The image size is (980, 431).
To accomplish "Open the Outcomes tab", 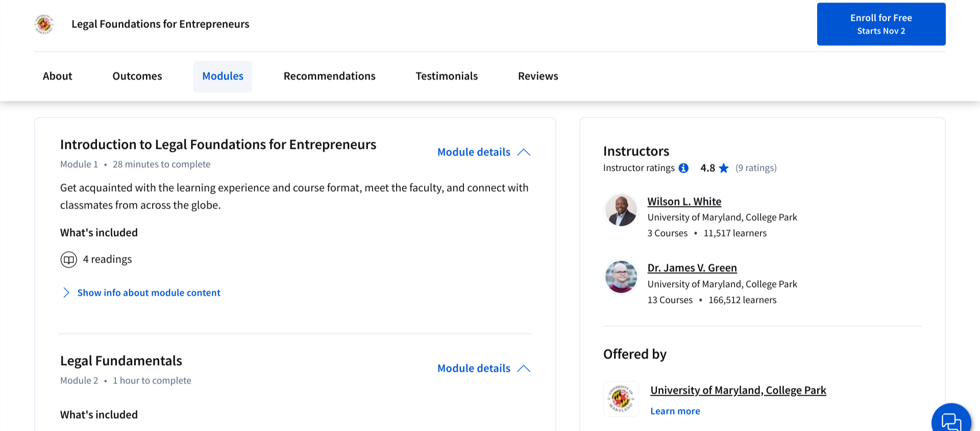I will tap(137, 77).
